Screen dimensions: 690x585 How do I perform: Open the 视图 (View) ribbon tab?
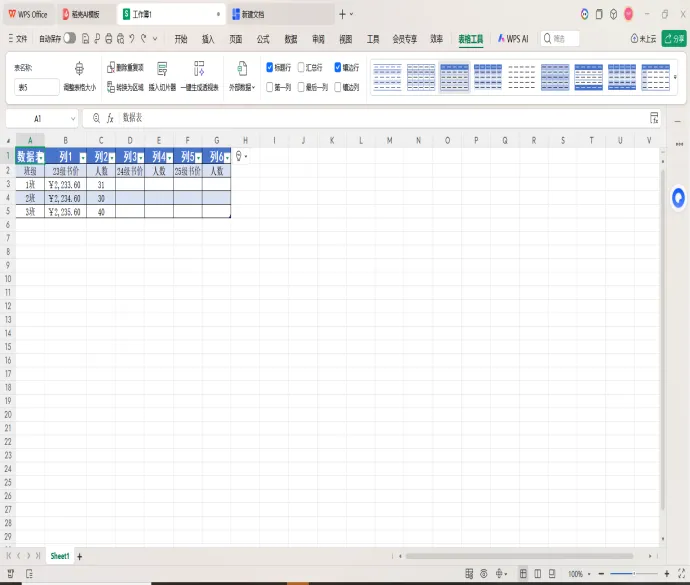coord(346,39)
